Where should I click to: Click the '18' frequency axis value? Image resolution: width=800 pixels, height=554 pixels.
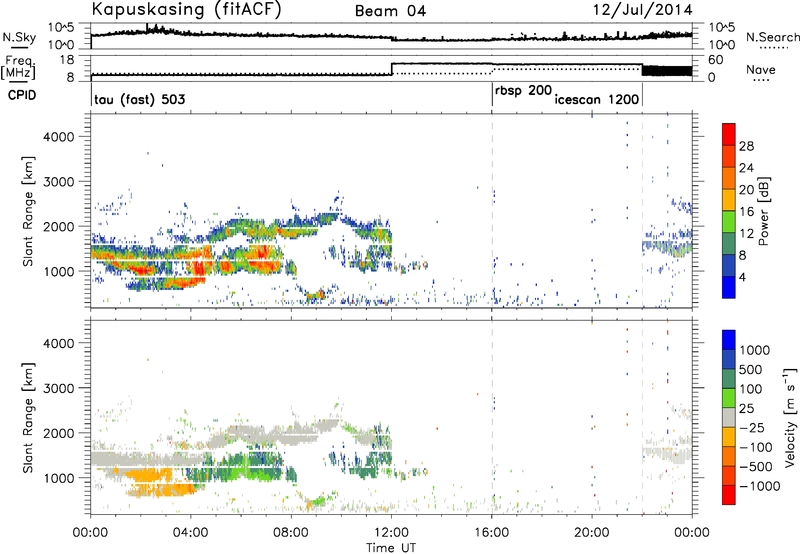[x=67, y=60]
